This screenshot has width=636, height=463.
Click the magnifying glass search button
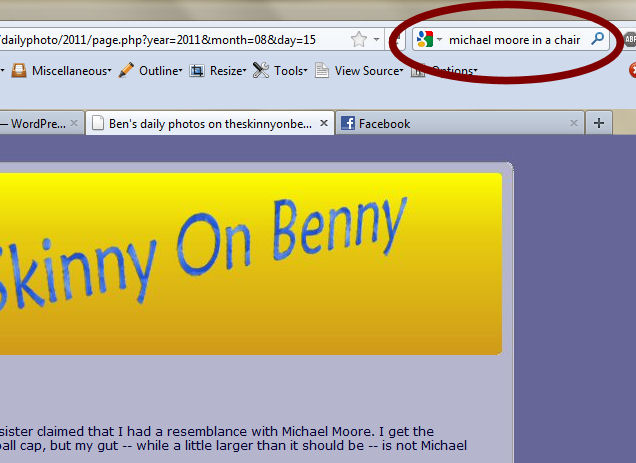(597, 40)
